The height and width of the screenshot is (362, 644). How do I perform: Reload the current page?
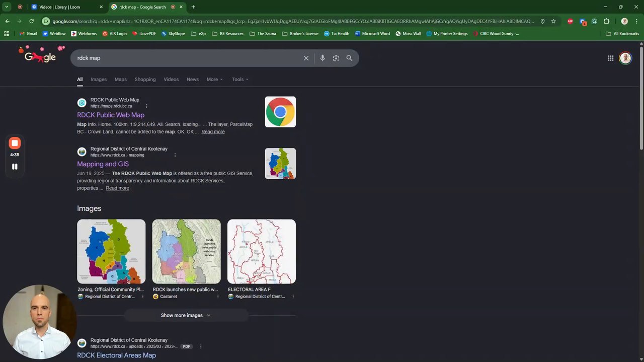[x=31, y=21]
